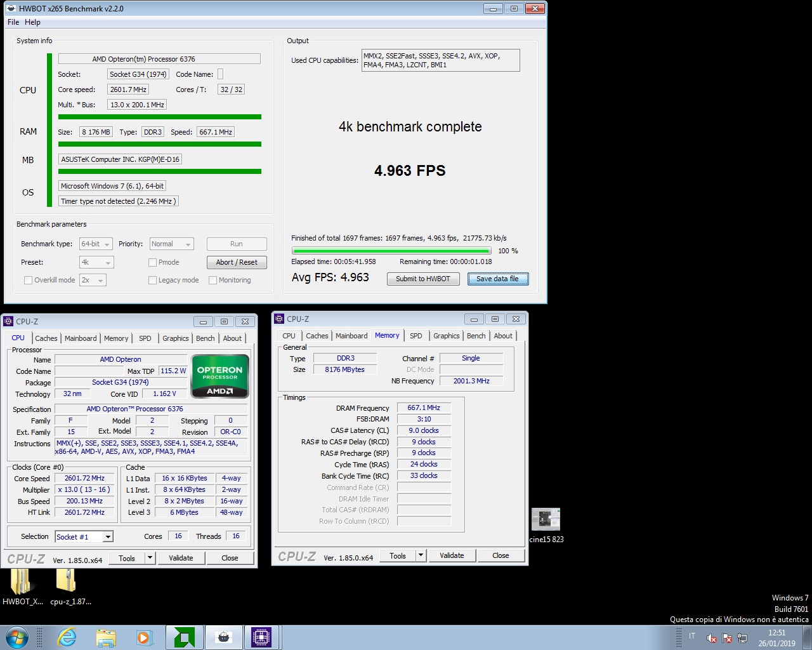
Task: Enable the Overkill mode checkbox
Action: pyautogui.click(x=28, y=280)
